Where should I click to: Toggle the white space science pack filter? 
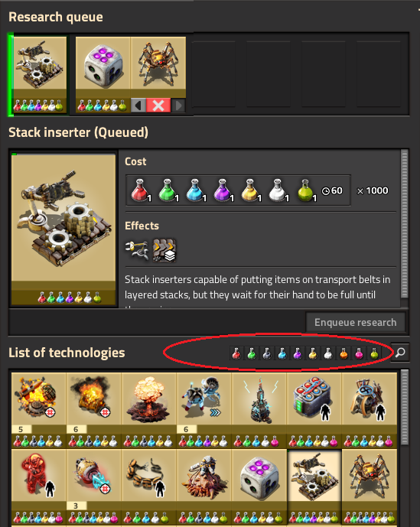click(x=328, y=353)
